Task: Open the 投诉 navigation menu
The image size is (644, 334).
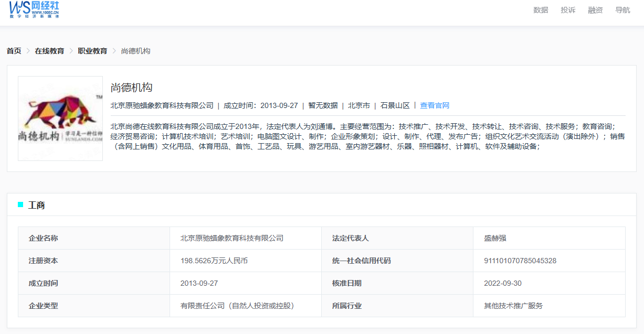Action: (568, 10)
